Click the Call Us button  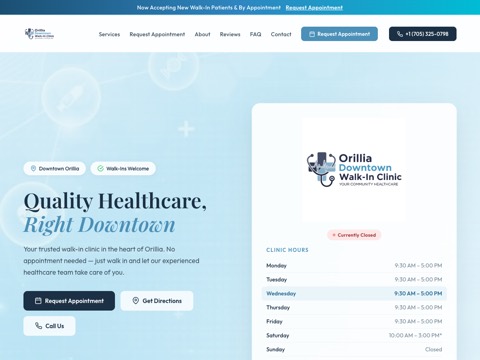49,326
